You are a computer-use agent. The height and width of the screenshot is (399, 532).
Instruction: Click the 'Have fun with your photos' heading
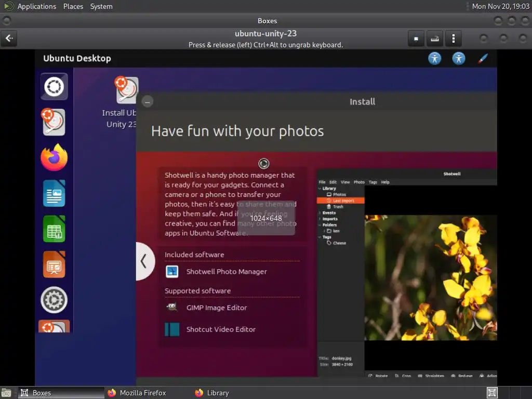[237, 131]
